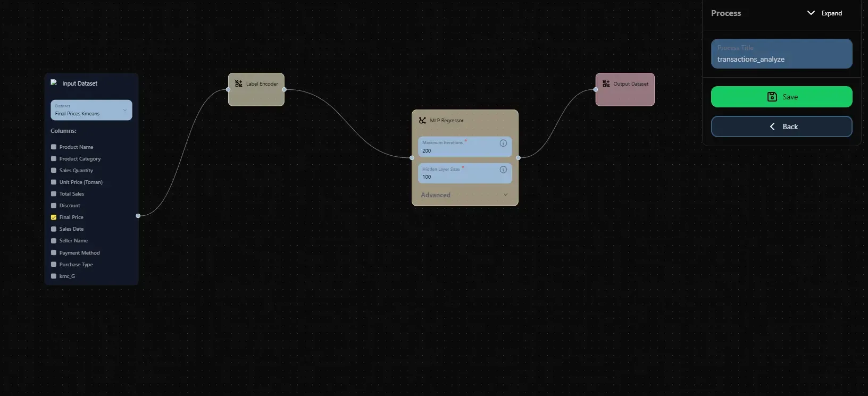Check the Product Name column
The height and width of the screenshot is (396, 868).
54,147
